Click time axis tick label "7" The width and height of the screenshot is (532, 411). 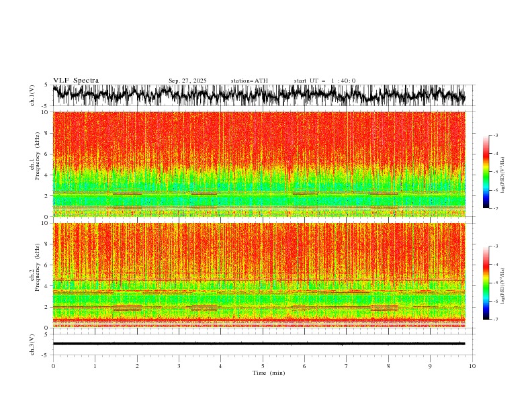pyautogui.click(x=347, y=366)
